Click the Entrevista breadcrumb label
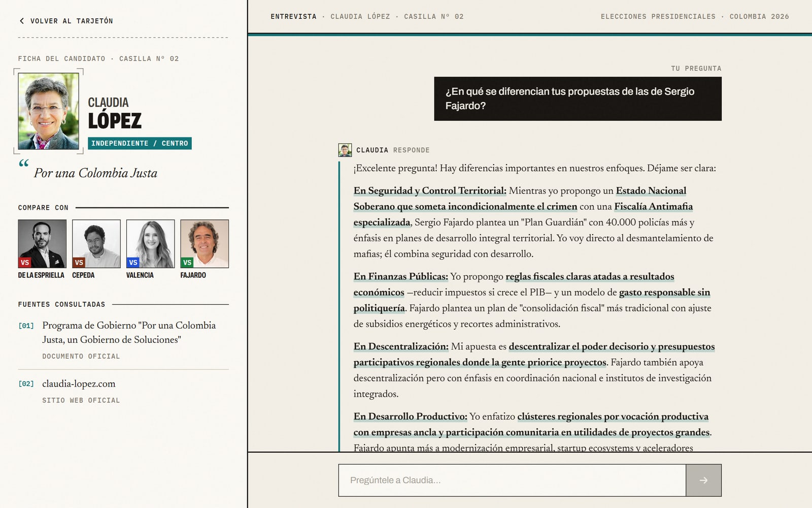 click(293, 17)
